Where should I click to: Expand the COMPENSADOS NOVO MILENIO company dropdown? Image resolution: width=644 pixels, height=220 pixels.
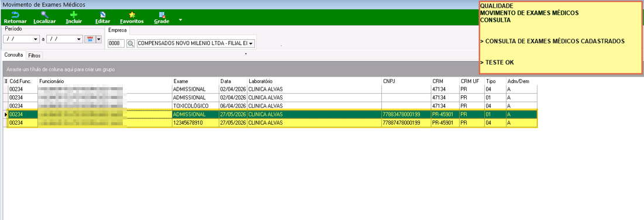(x=251, y=43)
